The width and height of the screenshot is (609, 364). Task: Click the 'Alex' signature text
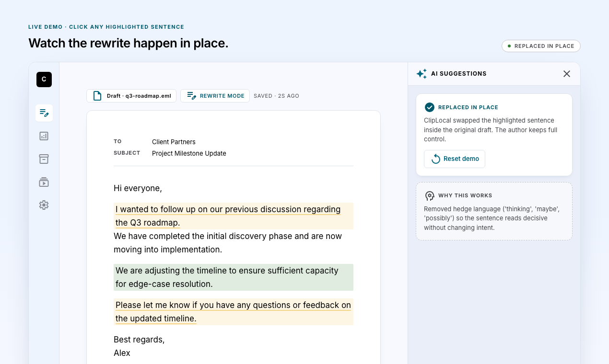click(x=122, y=353)
